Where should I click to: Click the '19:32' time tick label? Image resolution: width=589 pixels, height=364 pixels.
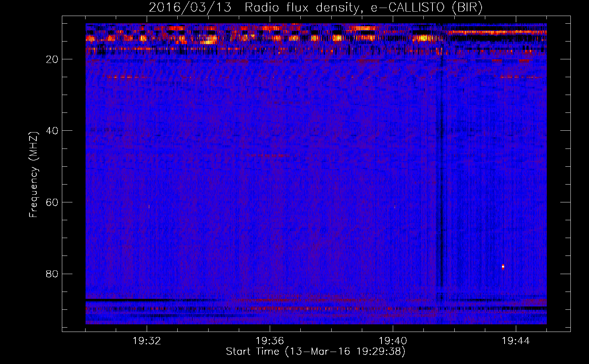[x=147, y=341]
